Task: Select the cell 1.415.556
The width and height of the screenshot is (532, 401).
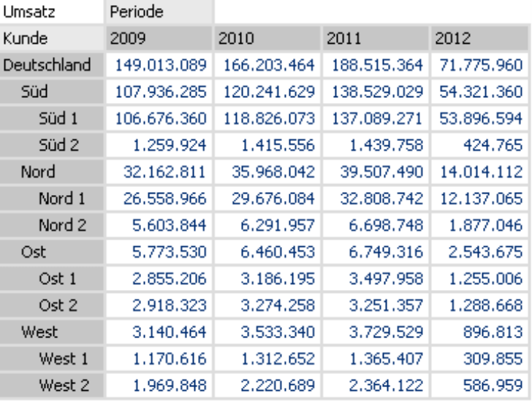Action: point(267,145)
